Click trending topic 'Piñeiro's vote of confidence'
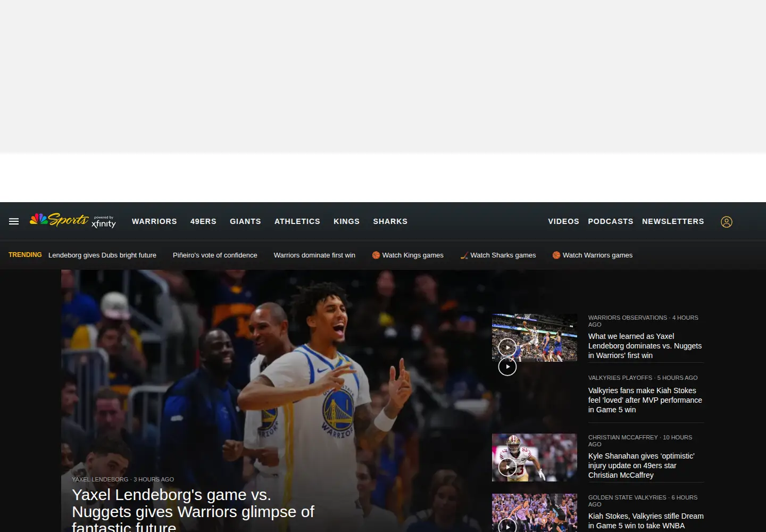766x532 pixels. point(215,255)
